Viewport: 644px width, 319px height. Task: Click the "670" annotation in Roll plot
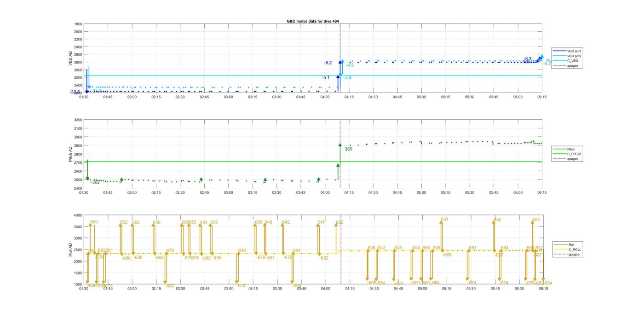point(170,251)
